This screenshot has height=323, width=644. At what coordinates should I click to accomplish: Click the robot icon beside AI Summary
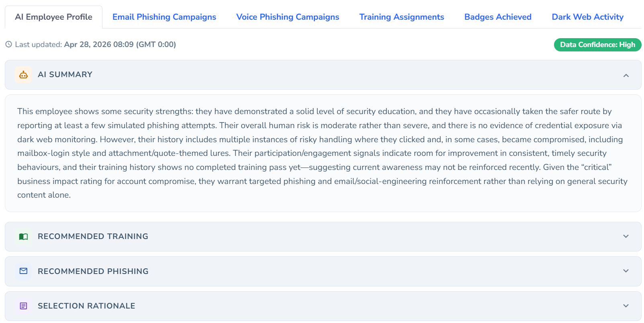click(23, 75)
